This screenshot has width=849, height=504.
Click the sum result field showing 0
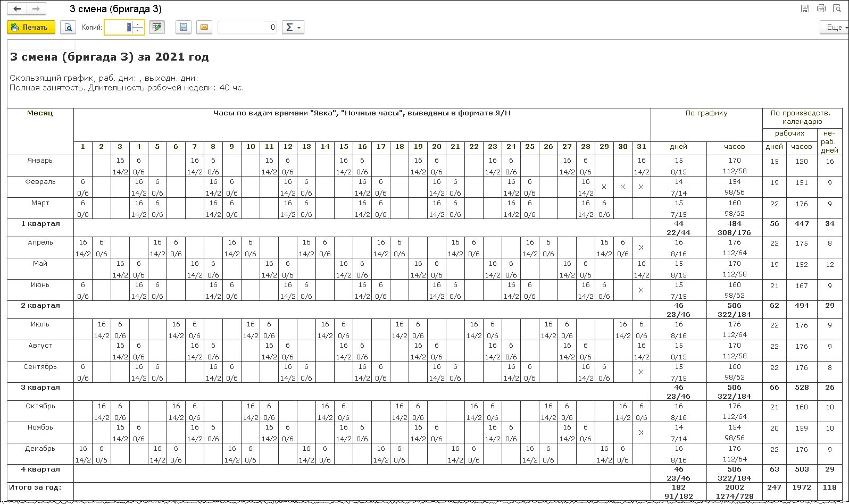(247, 27)
